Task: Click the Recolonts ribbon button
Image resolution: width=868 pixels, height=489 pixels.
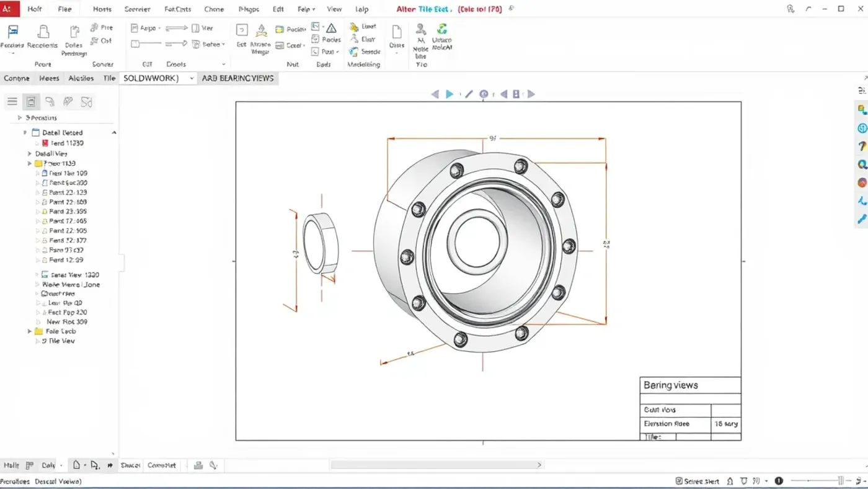Action: (x=42, y=37)
